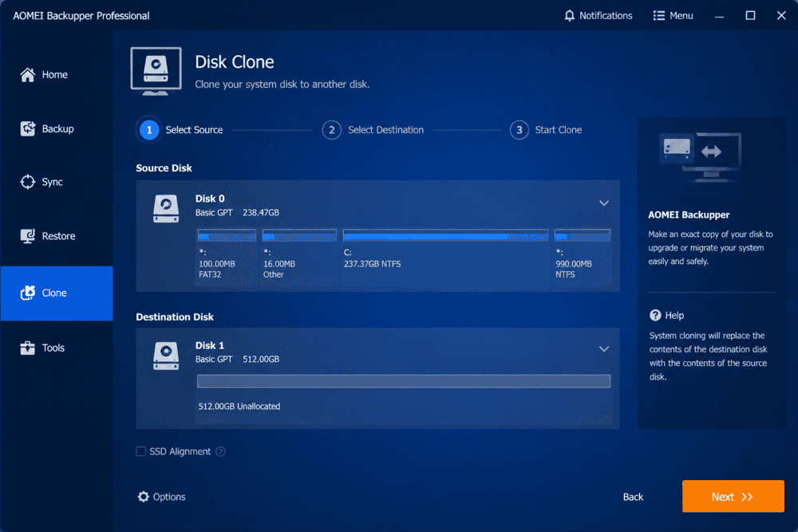This screenshot has width=798, height=532.
Task: Click step 3 circle Start Clone
Action: point(519,130)
